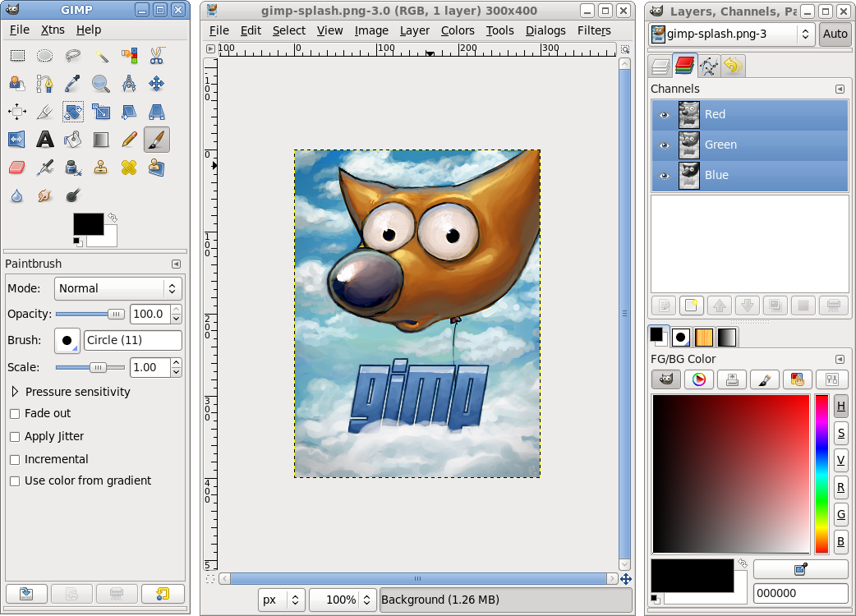
Task: Select the Fuzzy Select tool in the toolbox
Action: click(100, 56)
